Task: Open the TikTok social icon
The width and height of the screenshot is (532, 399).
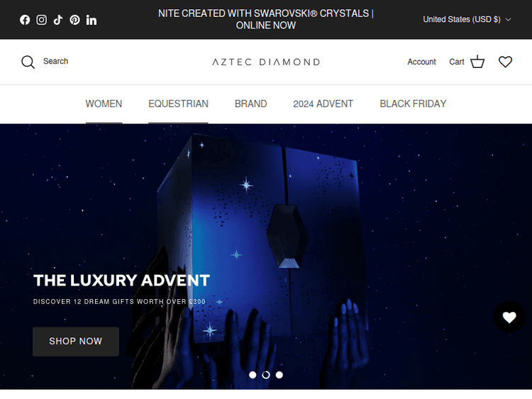Action: [58, 20]
